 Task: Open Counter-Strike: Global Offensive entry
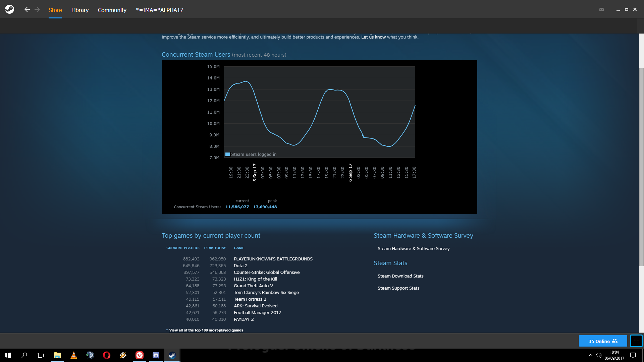[x=267, y=272]
